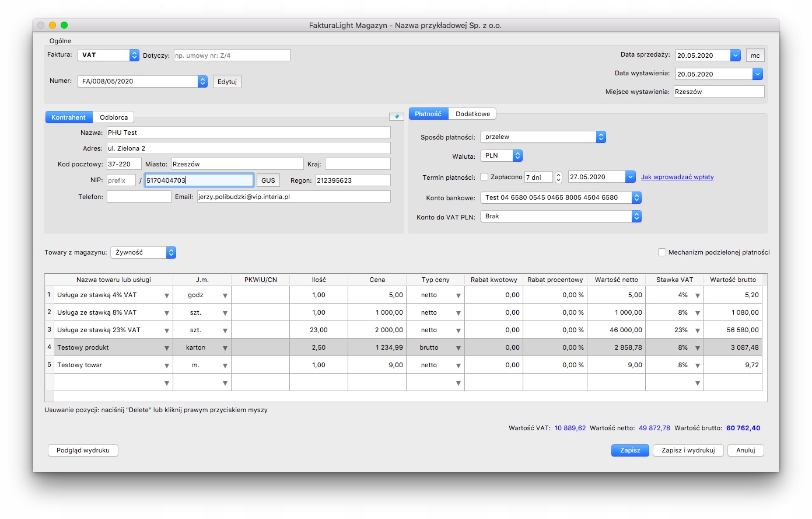Tick the Zapłacono checkbox
The image size is (812, 519).
click(484, 177)
